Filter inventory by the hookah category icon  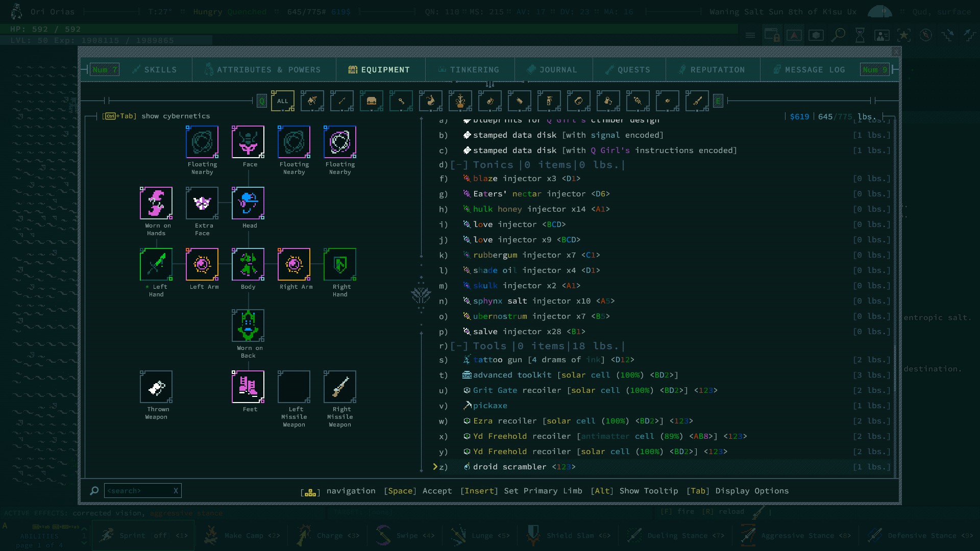460,101
